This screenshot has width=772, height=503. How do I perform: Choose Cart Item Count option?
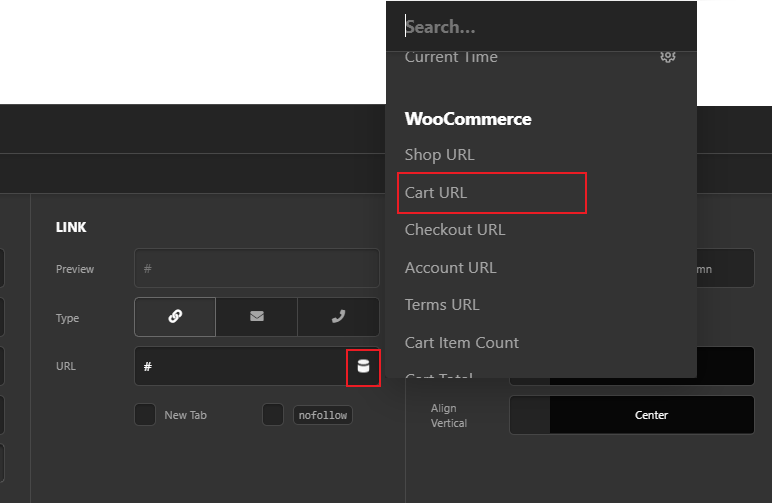coord(462,343)
